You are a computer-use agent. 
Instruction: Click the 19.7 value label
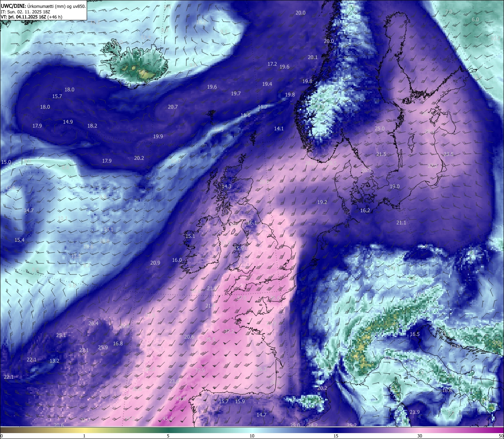(236, 93)
